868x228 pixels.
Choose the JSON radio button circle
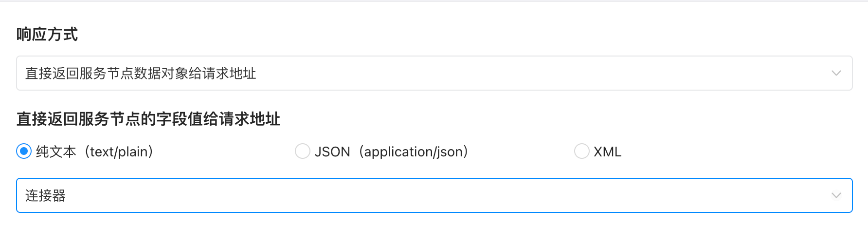pyautogui.click(x=303, y=152)
